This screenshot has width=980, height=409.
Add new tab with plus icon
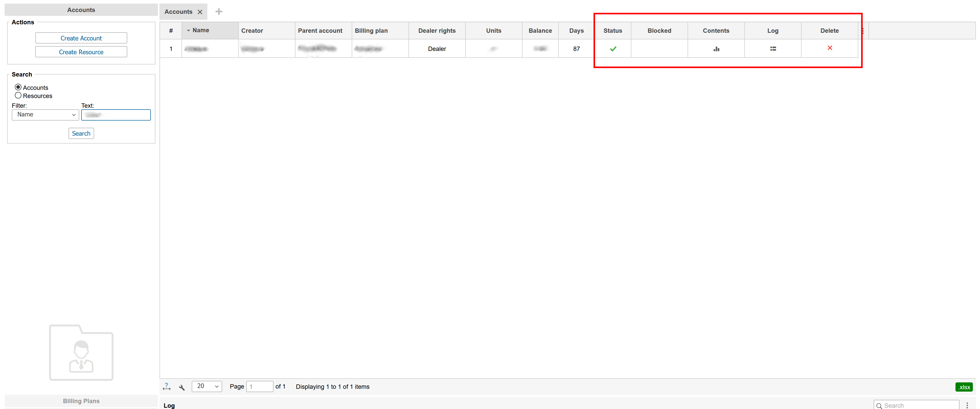[219, 12]
